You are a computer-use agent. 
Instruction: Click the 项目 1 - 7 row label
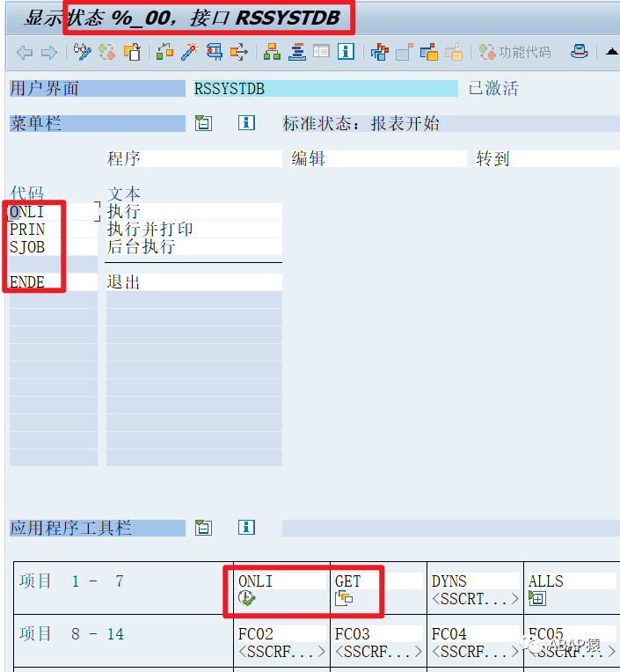pos(71,581)
